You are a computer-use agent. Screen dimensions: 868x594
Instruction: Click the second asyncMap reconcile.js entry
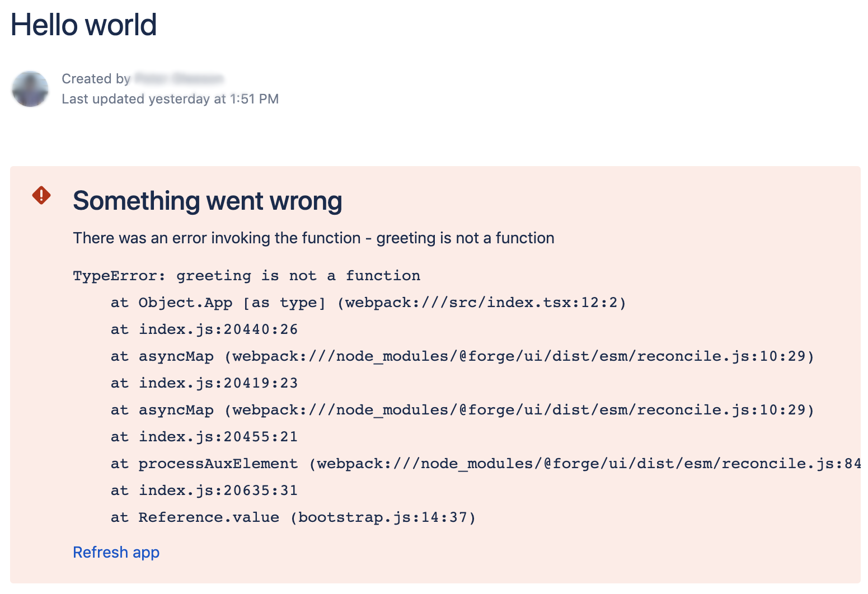click(462, 409)
